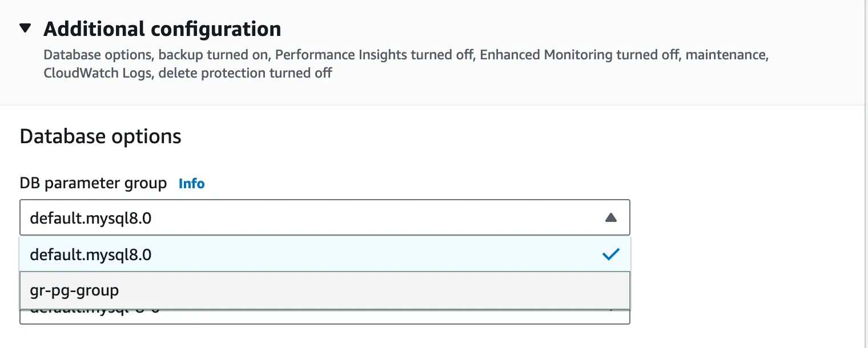Click the partially hidden field below the dropdown

[324, 315]
